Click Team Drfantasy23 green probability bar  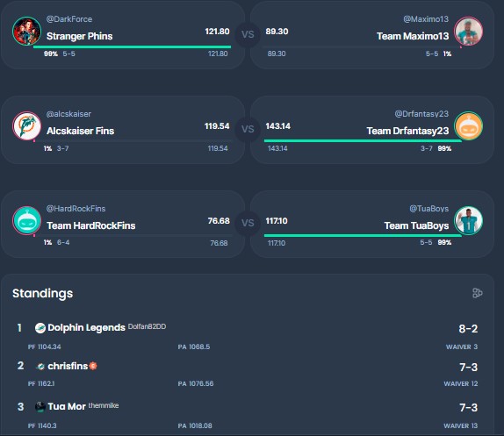pos(363,140)
